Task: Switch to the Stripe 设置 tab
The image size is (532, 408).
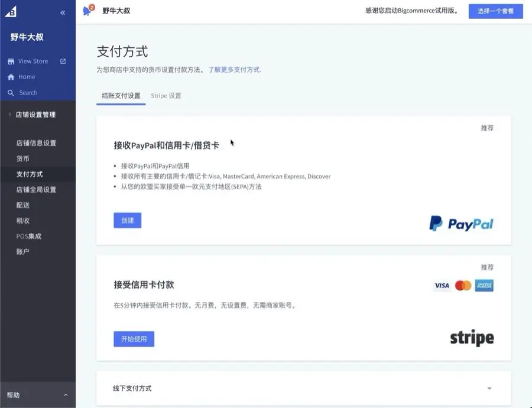Action: (x=166, y=96)
